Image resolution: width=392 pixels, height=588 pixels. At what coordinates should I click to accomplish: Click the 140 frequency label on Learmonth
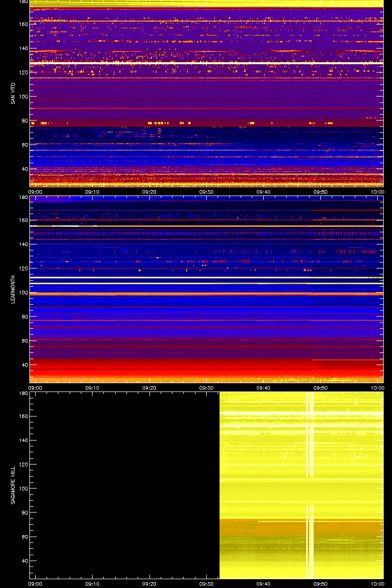[x=23, y=244]
